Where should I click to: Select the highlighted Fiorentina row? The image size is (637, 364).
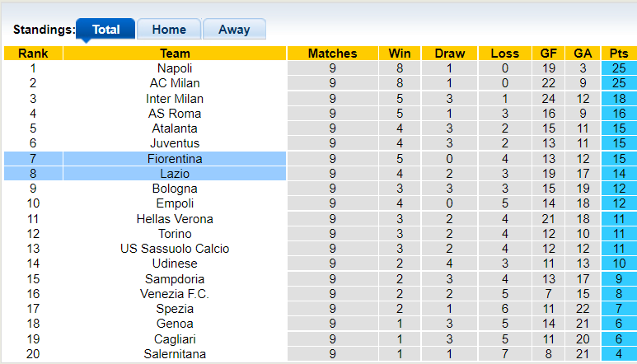click(175, 159)
